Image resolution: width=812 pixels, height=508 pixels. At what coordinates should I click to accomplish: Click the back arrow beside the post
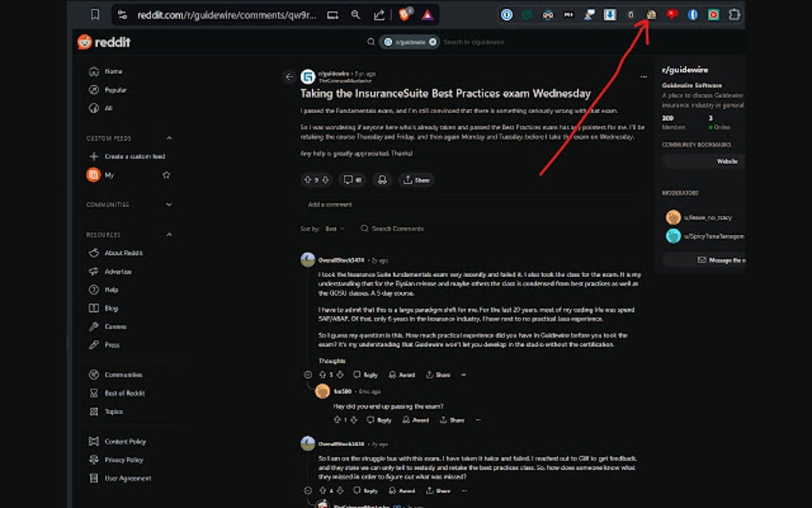(290, 76)
